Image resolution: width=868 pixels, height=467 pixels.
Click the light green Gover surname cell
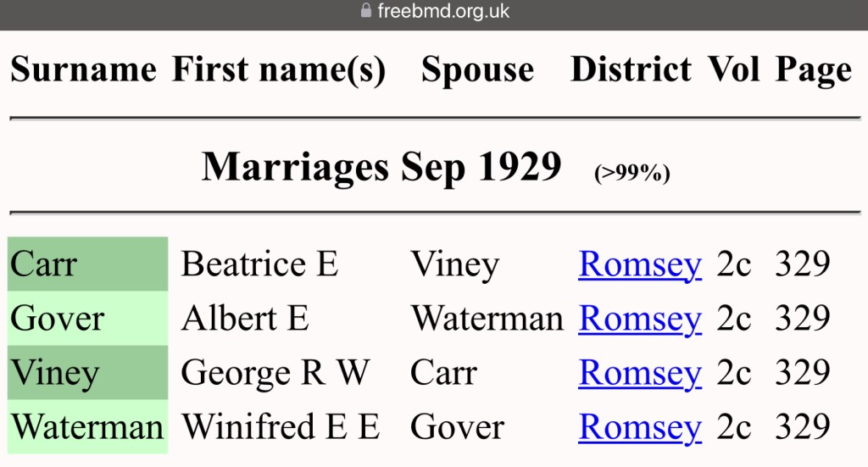point(87,319)
